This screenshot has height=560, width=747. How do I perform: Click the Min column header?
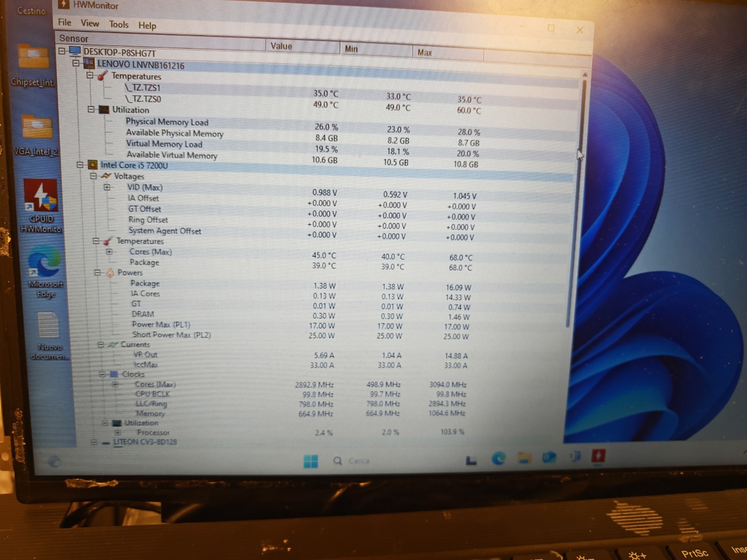(376, 50)
